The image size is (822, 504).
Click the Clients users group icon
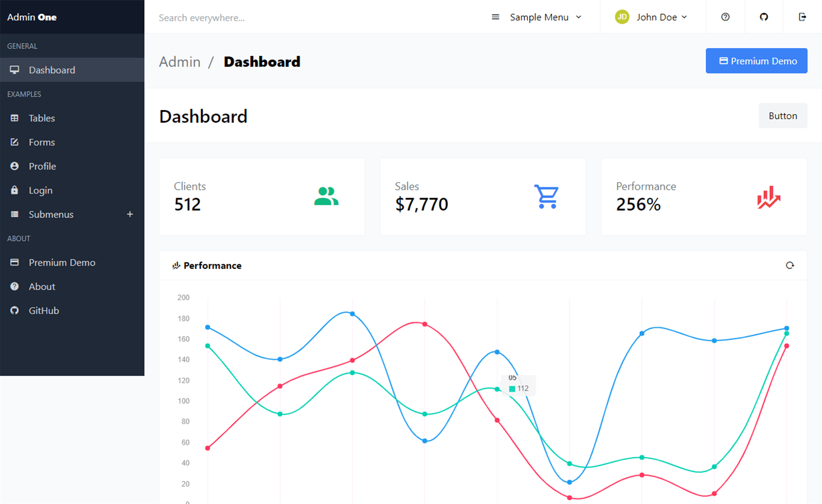click(x=327, y=196)
